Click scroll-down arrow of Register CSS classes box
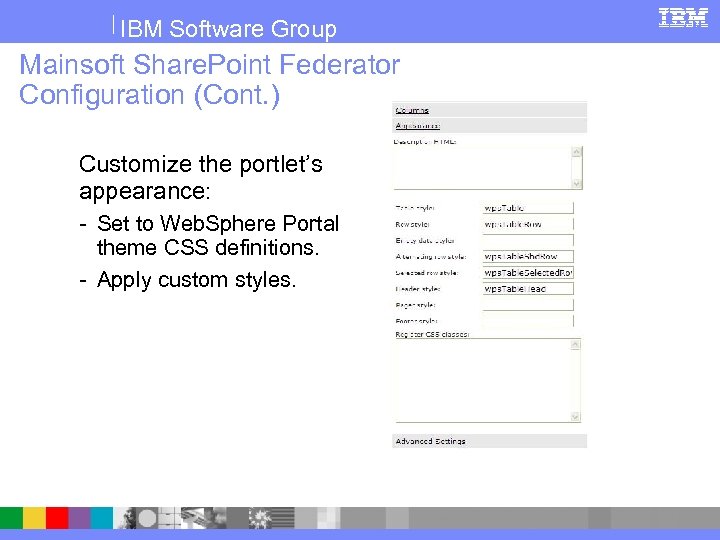Screen dimensions: 720x540 pos(575,417)
